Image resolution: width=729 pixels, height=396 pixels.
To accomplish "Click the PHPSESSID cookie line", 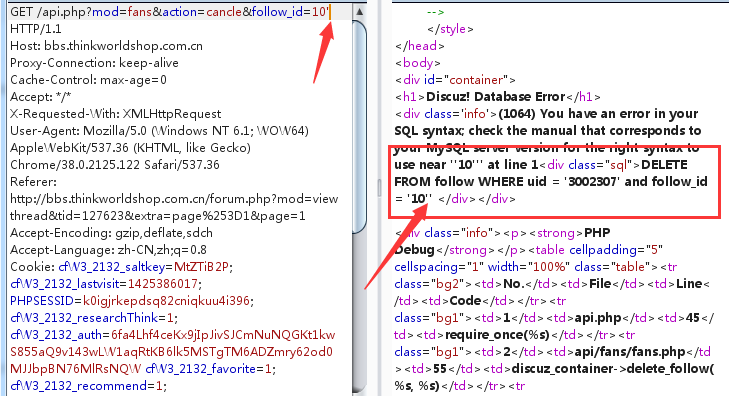I will click(x=132, y=301).
